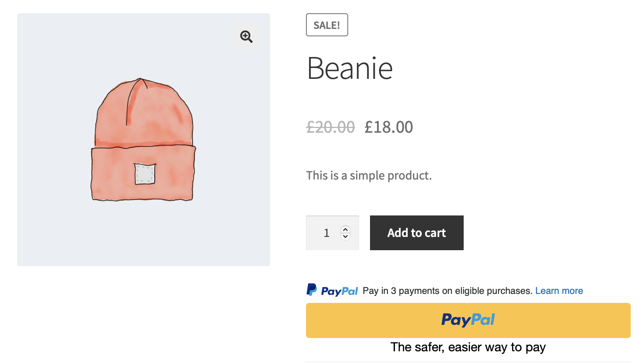
Task: Click the quantity input field
Action: pos(326,233)
